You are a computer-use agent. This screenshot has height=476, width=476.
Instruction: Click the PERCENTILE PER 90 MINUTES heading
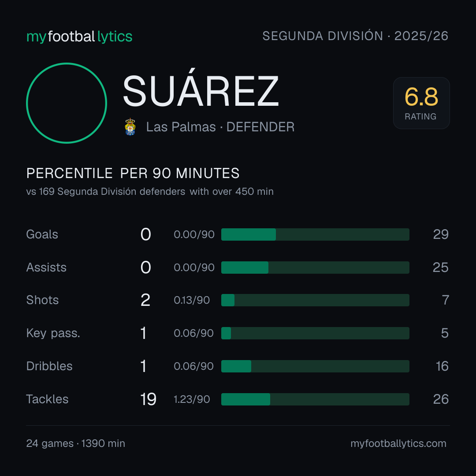[133, 173]
